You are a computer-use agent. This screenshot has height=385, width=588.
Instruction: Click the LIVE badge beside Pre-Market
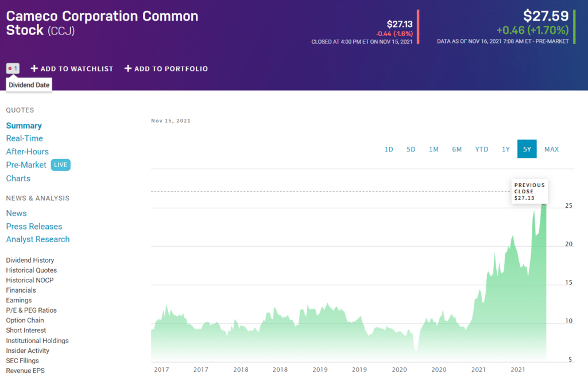pyautogui.click(x=60, y=165)
